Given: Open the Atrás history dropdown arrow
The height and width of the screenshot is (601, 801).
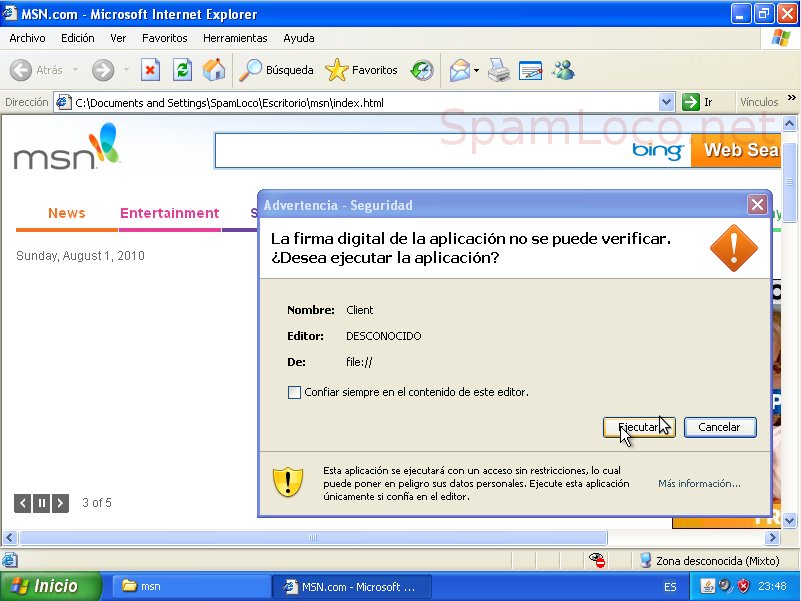Looking at the screenshot, I should tap(75, 70).
